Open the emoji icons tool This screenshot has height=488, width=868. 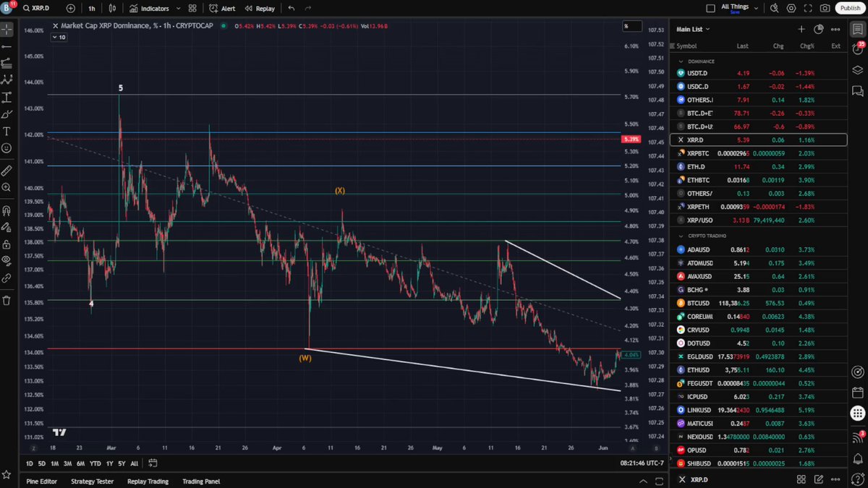[7, 147]
